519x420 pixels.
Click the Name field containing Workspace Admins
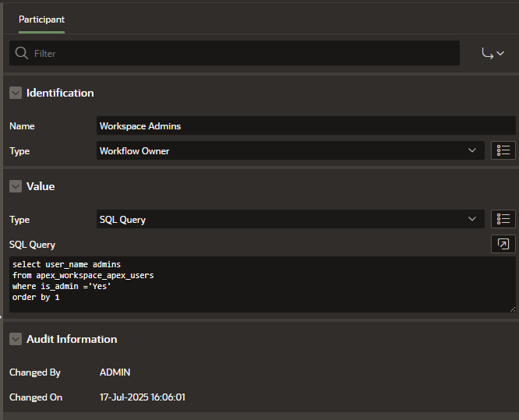click(305, 125)
